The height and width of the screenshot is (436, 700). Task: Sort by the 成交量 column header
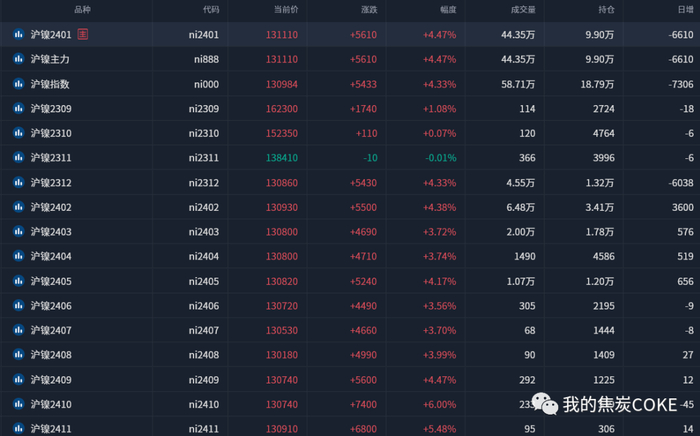tap(523, 9)
